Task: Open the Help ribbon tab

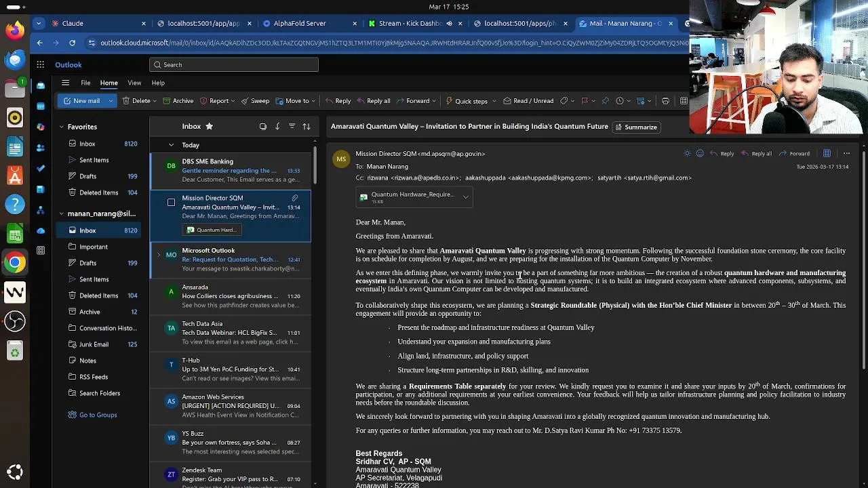Action: click(158, 83)
